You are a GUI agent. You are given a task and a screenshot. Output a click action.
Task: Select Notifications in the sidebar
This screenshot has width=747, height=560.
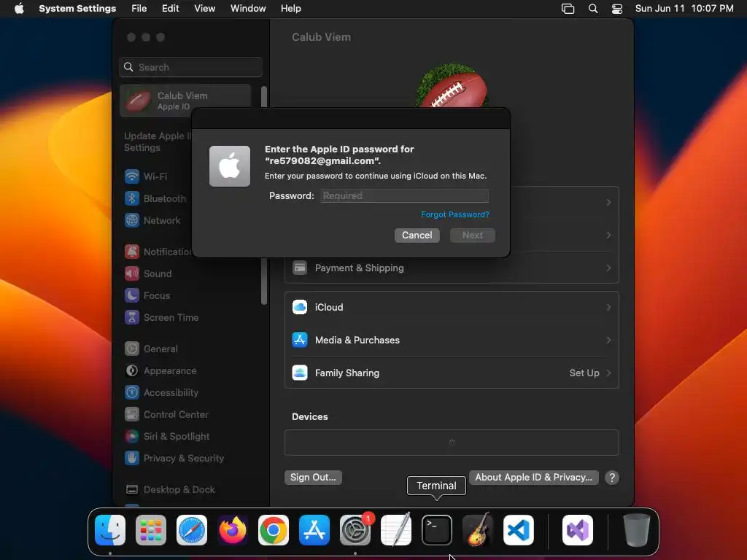click(158, 252)
